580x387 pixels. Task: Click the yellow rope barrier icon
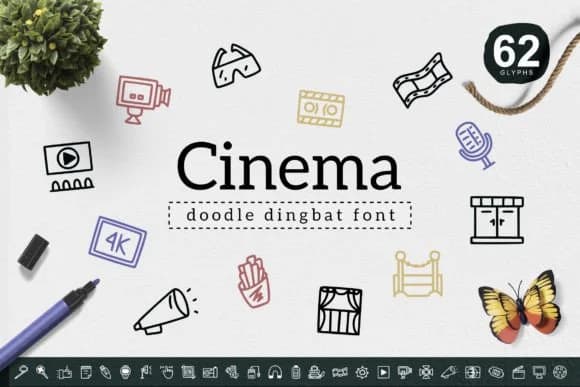click(418, 274)
